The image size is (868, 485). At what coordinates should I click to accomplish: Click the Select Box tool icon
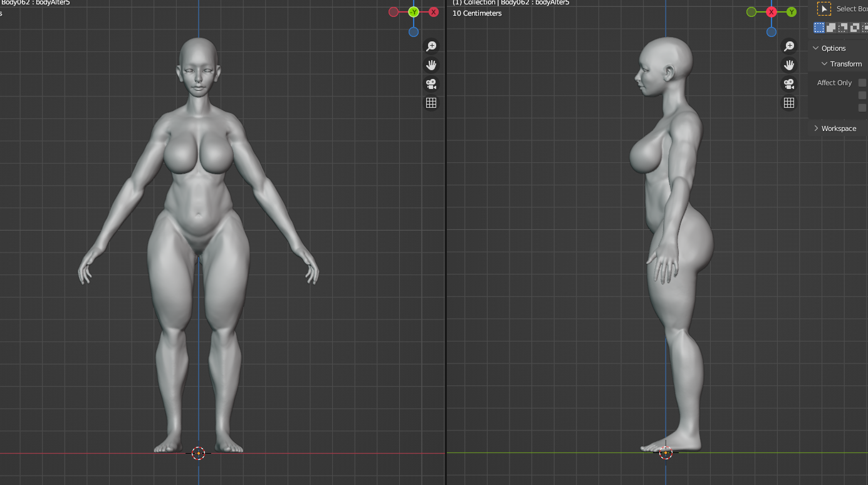(x=824, y=9)
